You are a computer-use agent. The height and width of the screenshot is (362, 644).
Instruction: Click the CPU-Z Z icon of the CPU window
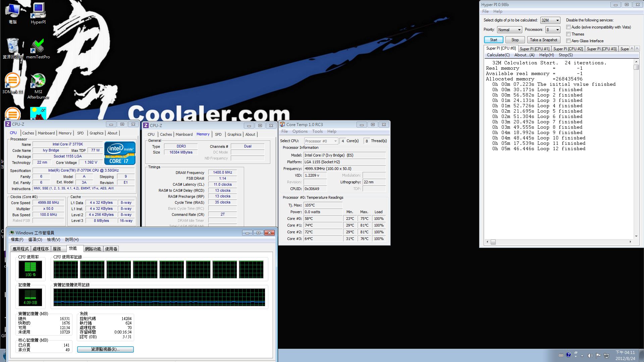[8, 124]
